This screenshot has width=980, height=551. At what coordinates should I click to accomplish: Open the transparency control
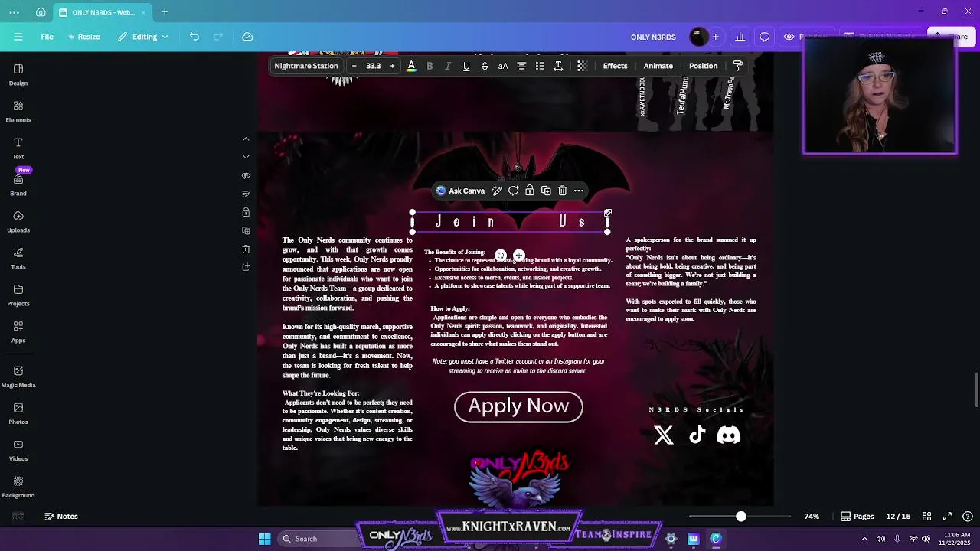pyautogui.click(x=582, y=66)
